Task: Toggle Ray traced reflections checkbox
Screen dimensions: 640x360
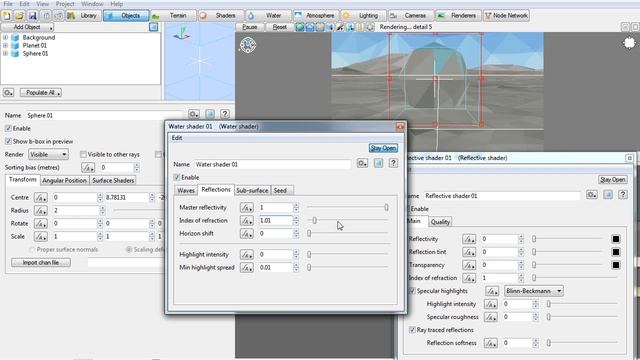Action: (412, 330)
